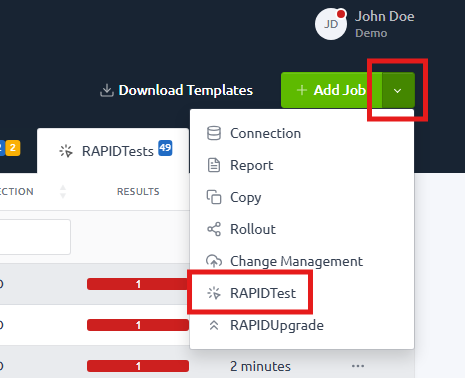Open the Add Job dropdown arrow
465x378 pixels.
[x=398, y=90]
